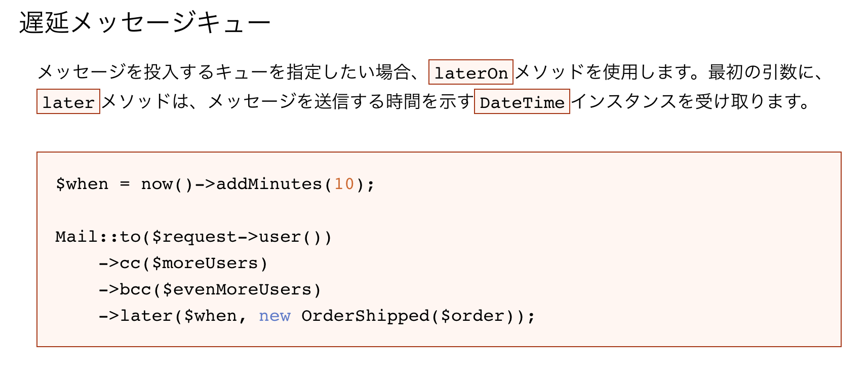Click the blue new keyword

pos(274,316)
